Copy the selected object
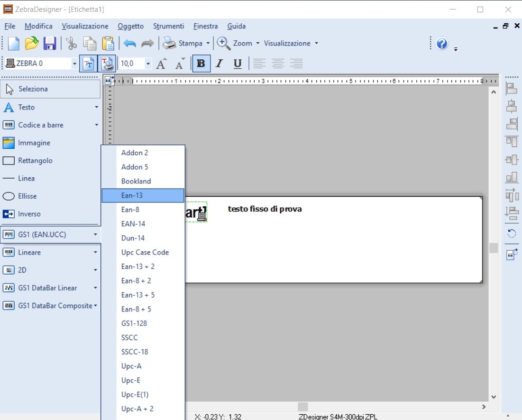522x420 pixels. 90,44
